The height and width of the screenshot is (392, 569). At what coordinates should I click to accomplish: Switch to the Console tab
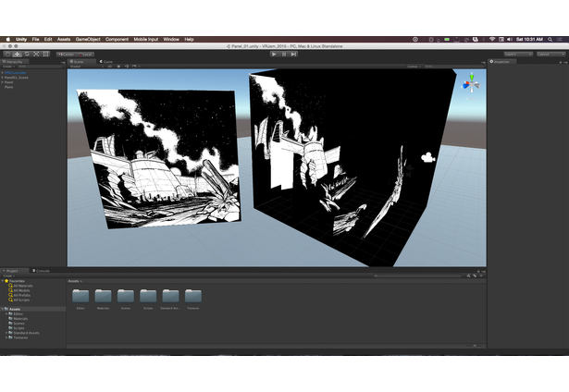(x=41, y=271)
